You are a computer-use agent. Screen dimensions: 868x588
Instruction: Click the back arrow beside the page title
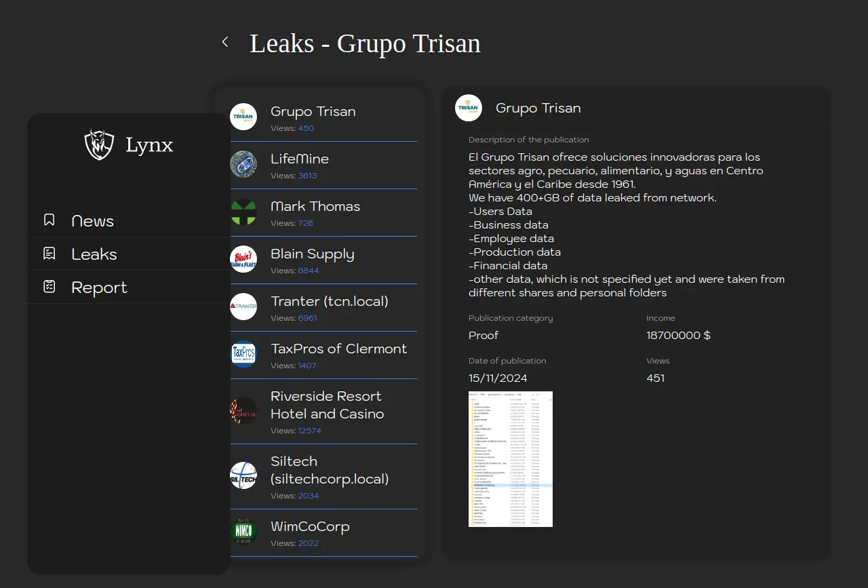click(x=225, y=42)
